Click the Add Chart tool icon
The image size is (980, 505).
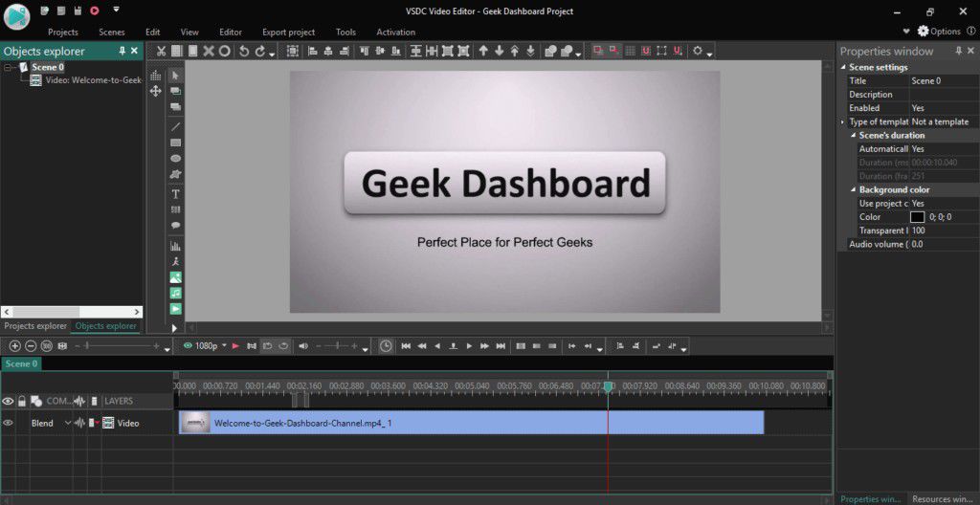pos(176,246)
